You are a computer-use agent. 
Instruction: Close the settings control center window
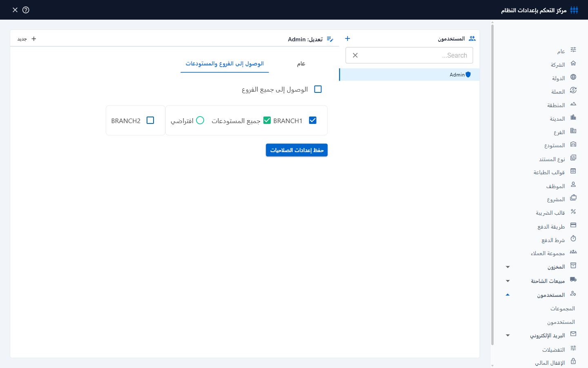pos(15,10)
